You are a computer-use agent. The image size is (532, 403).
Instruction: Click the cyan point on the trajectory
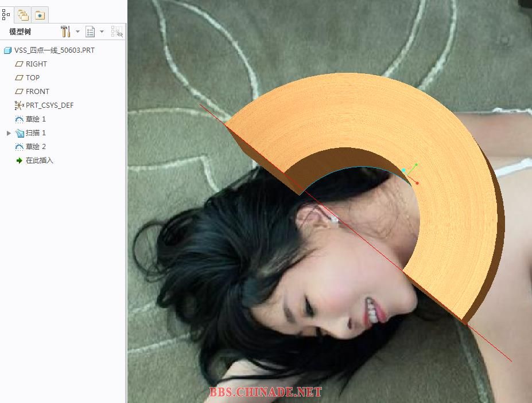404,170
